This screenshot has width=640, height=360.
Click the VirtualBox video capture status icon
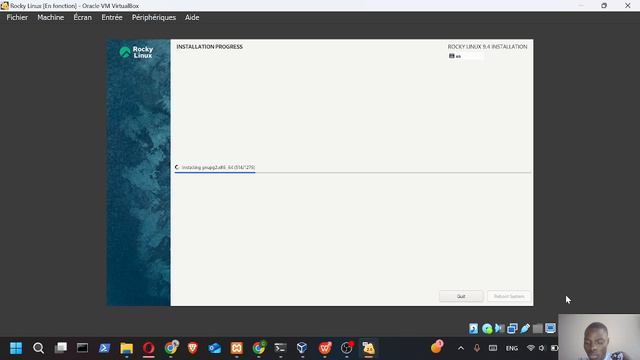pyautogui.click(x=500, y=329)
